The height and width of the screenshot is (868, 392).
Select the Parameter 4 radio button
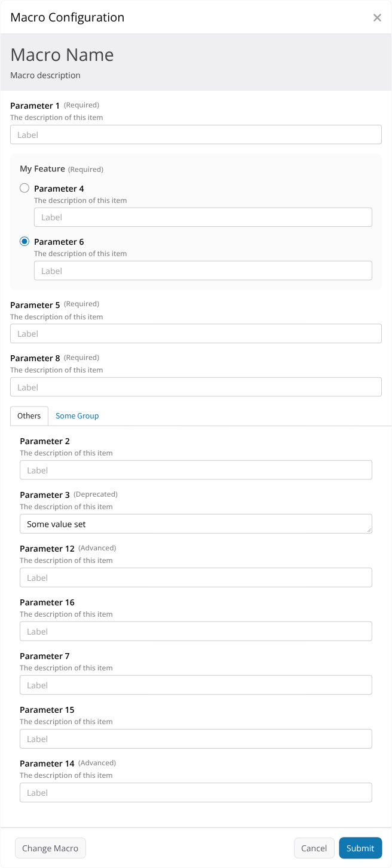click(x=24, y=188)
